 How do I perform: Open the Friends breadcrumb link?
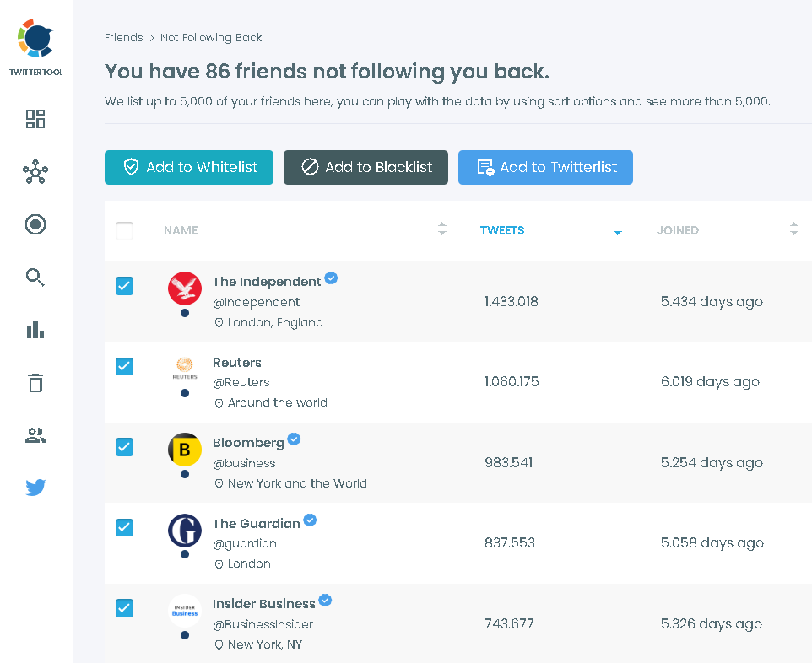point(123,37)
